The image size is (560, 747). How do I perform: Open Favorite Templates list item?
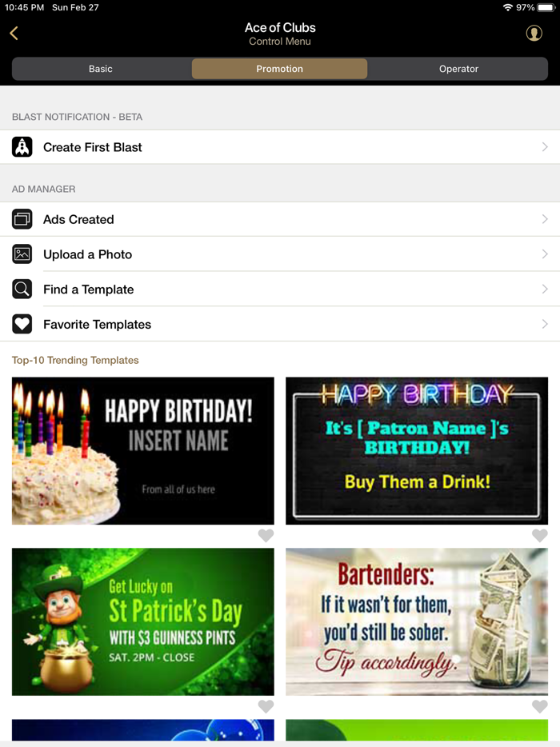coord(280,324)
